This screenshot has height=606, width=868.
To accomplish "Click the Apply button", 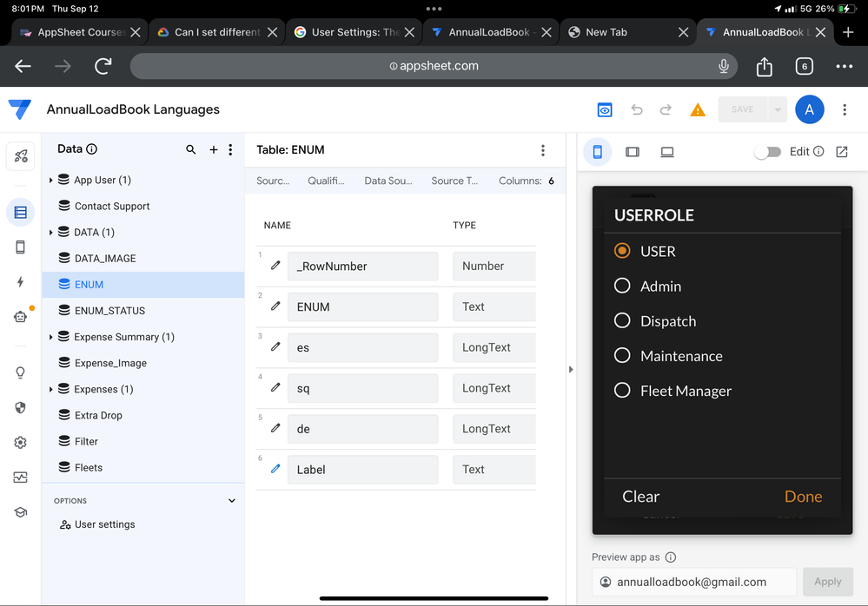I will point(827,582).
